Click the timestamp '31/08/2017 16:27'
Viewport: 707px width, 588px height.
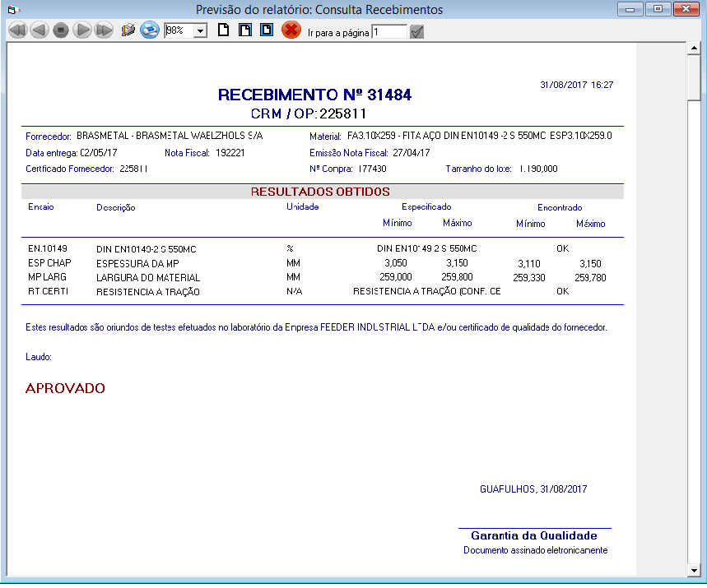(577, 85)
